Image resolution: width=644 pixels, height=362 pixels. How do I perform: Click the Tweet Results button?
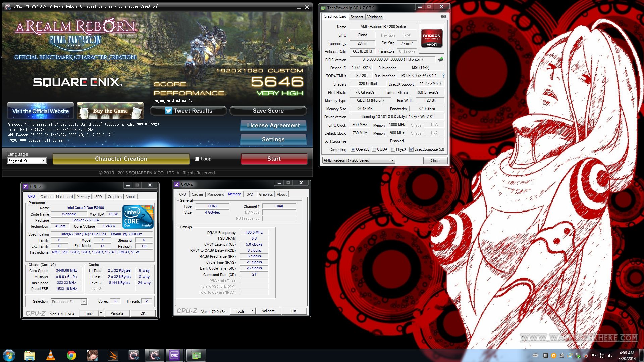(189, 111)
